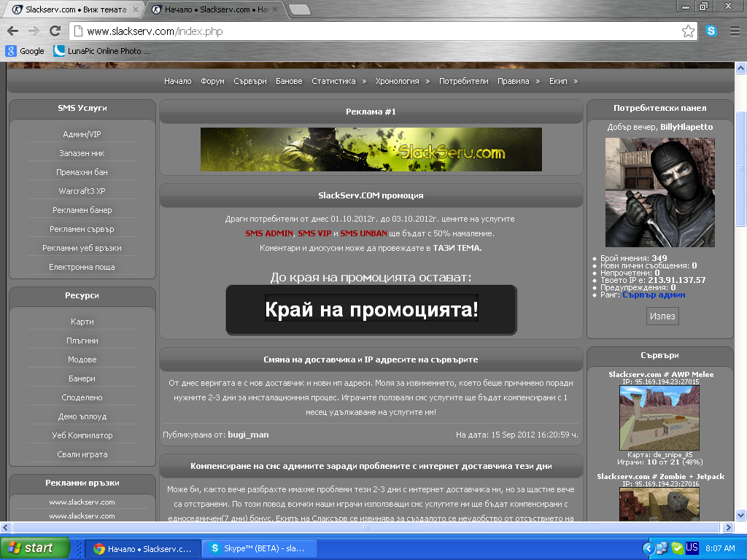Open the Карти resources link

(82, 322)
